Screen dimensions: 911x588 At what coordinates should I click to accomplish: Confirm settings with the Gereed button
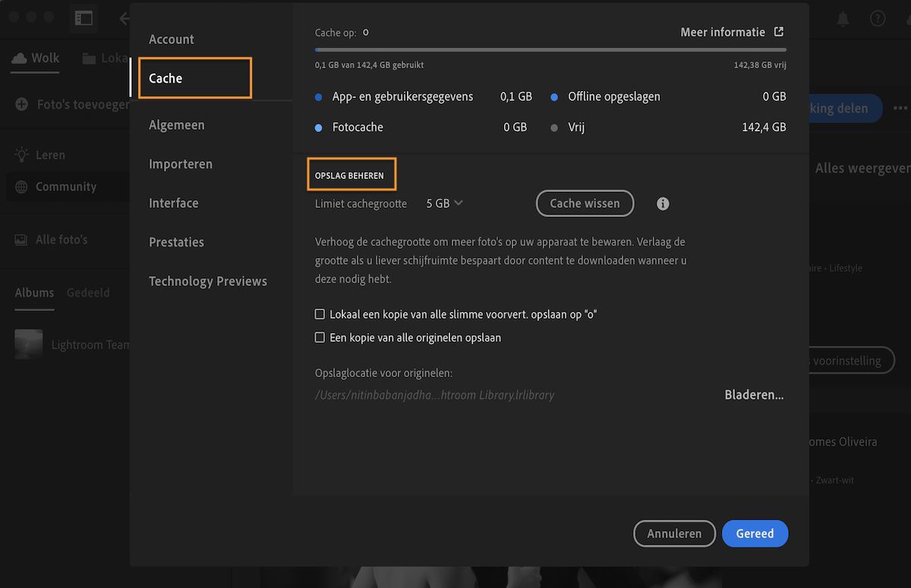point(755,533)
